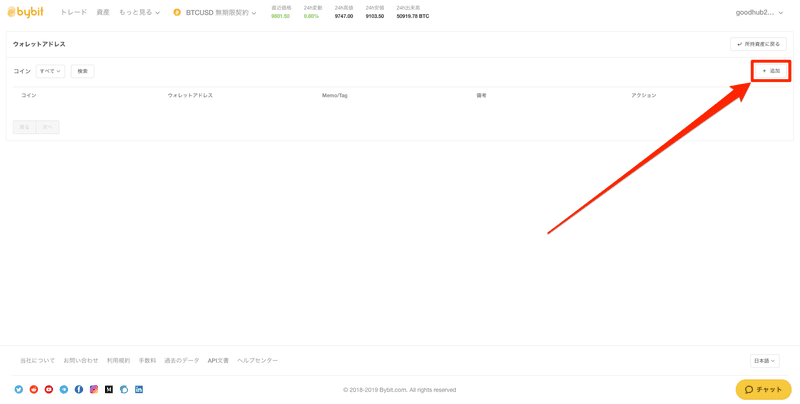The width and height of the screenshot is (800, 404).
Task: Click the LinkedIn icon in footer
Action: coord(139,389)
